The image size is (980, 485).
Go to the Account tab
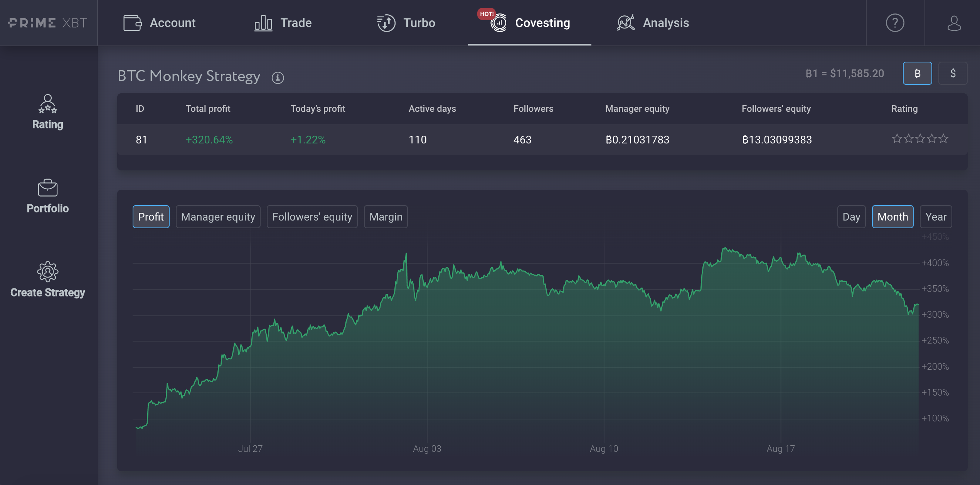click(159, 23)
